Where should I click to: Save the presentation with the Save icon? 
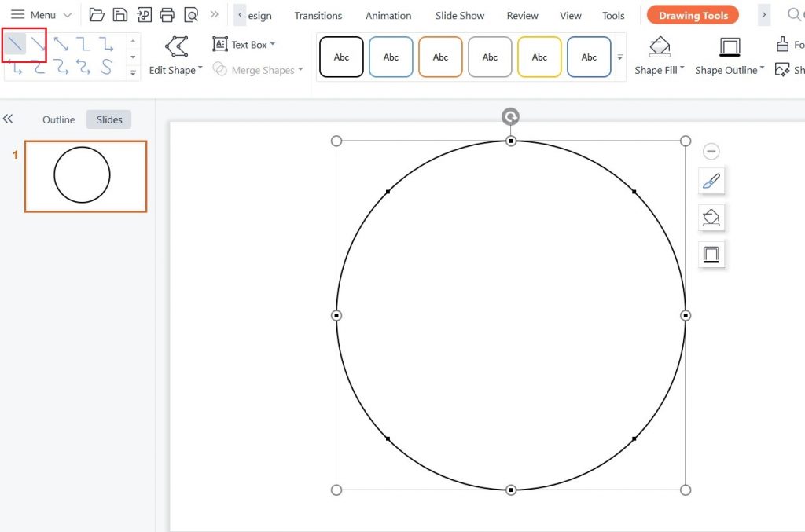(120, 15)
